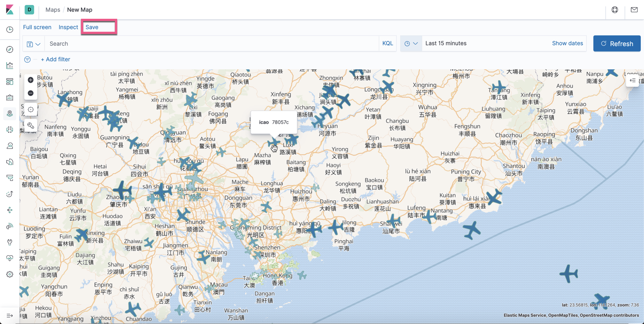Screen dimensions: 644x324
Task: Open SIEM from the sidebar
Action: (x=10, y=227)
